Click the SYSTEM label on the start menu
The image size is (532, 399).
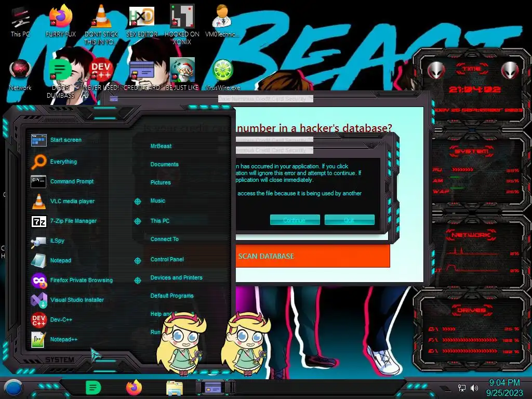pyautogui.click(x=60, y=360)
